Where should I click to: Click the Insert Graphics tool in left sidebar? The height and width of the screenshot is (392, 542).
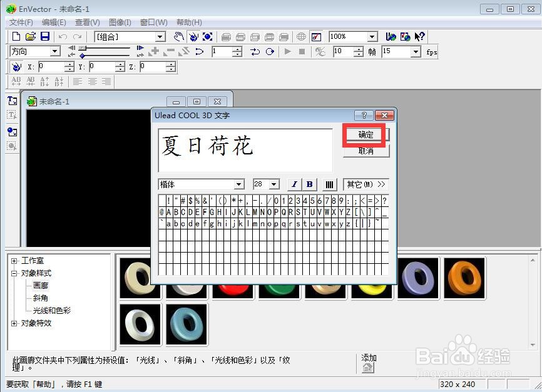tap(12, 131)
